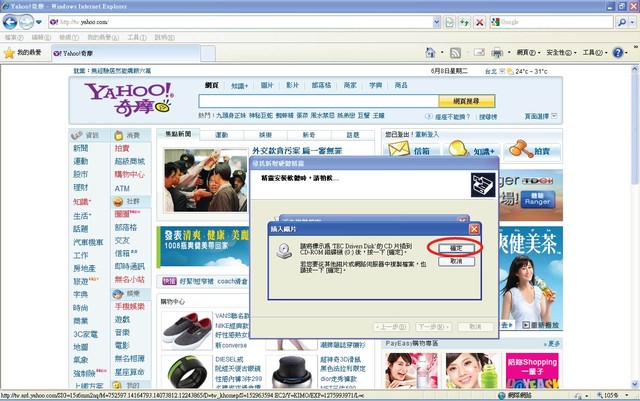Open the 檔案 menu in menu bar
The image size is (640, 401).
point(14,37)
